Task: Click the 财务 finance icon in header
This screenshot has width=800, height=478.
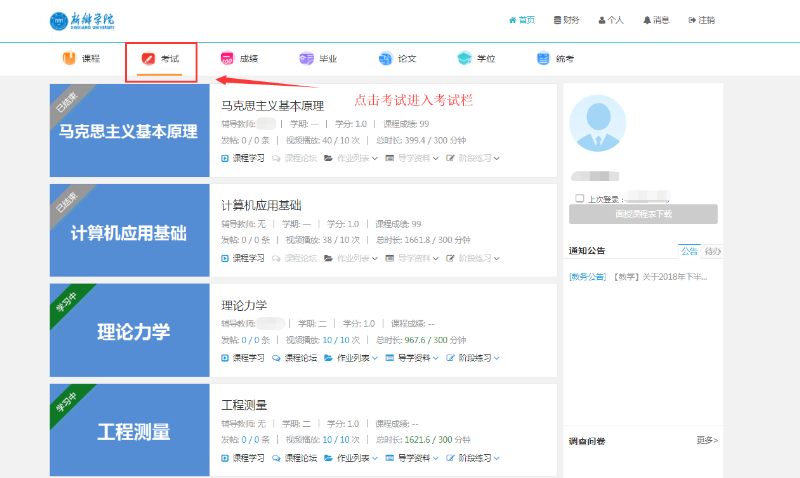Action: (x=556, y=20)
